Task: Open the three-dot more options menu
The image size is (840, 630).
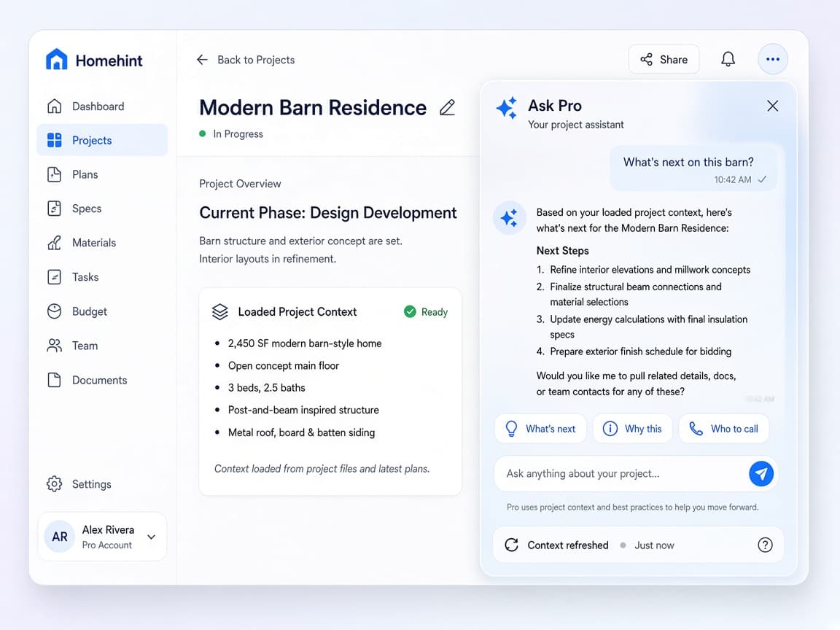Action: tap(772, 59)
